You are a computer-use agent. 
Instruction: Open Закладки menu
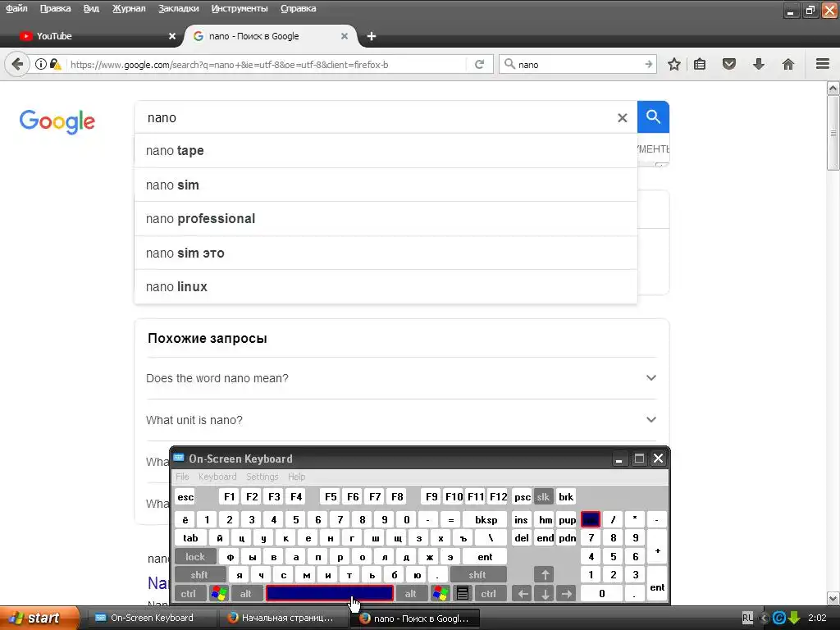178,8
